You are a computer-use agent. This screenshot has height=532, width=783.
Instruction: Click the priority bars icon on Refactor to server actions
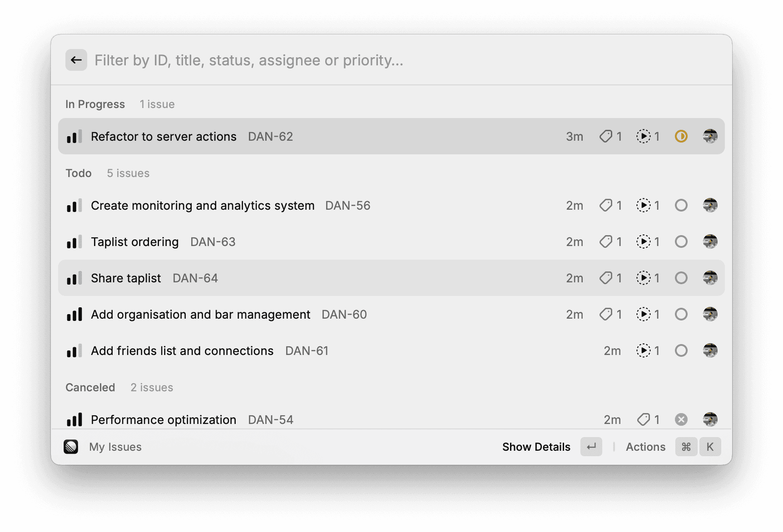click(74, 136)
